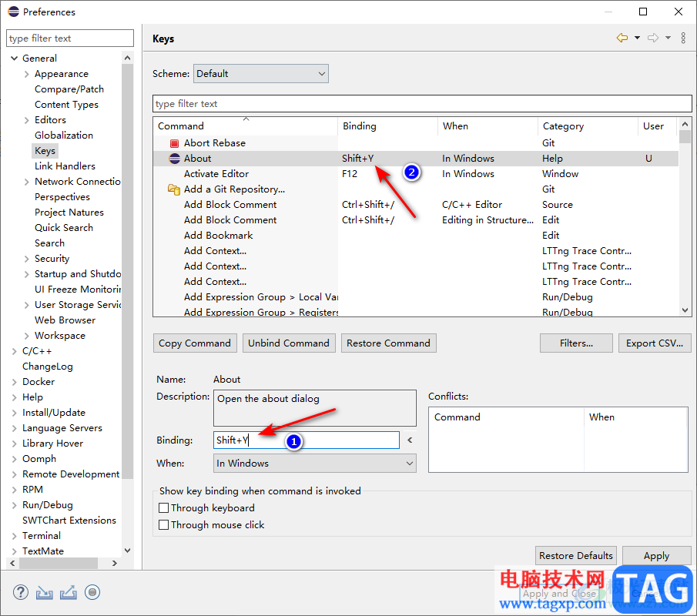
Task: Open the Scheme Default dropdown
Action: click(261, 74)
